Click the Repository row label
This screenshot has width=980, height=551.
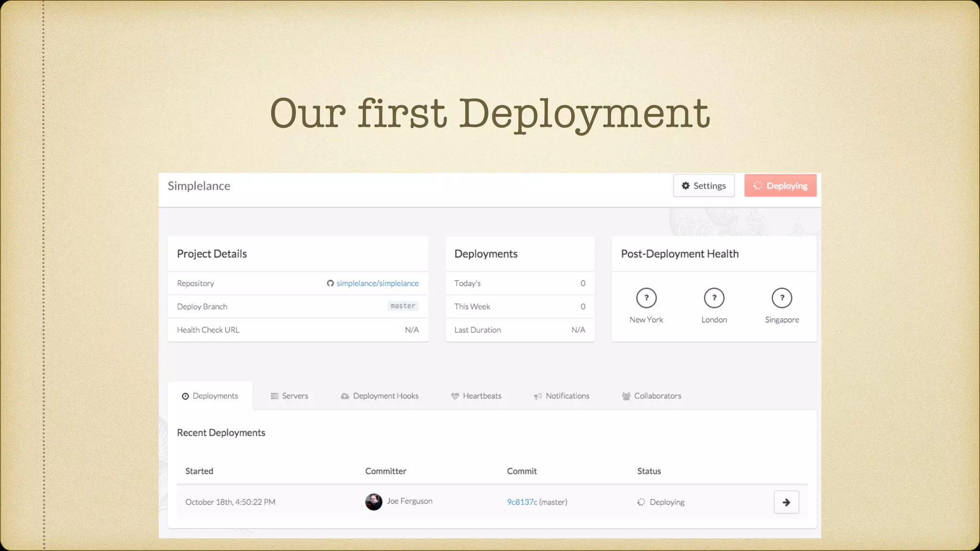pyautogui.click(x=196, y=283)
